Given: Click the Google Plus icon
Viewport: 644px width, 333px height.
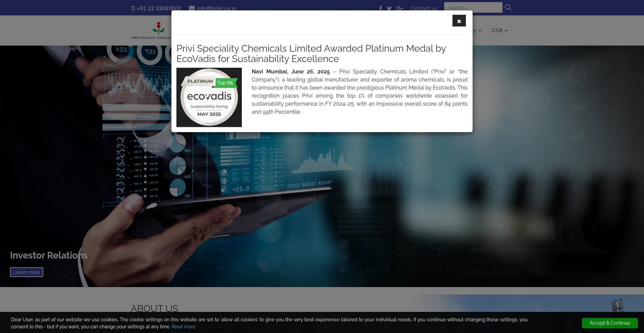Looking at the screenshot, I should (x=400, y=8).
